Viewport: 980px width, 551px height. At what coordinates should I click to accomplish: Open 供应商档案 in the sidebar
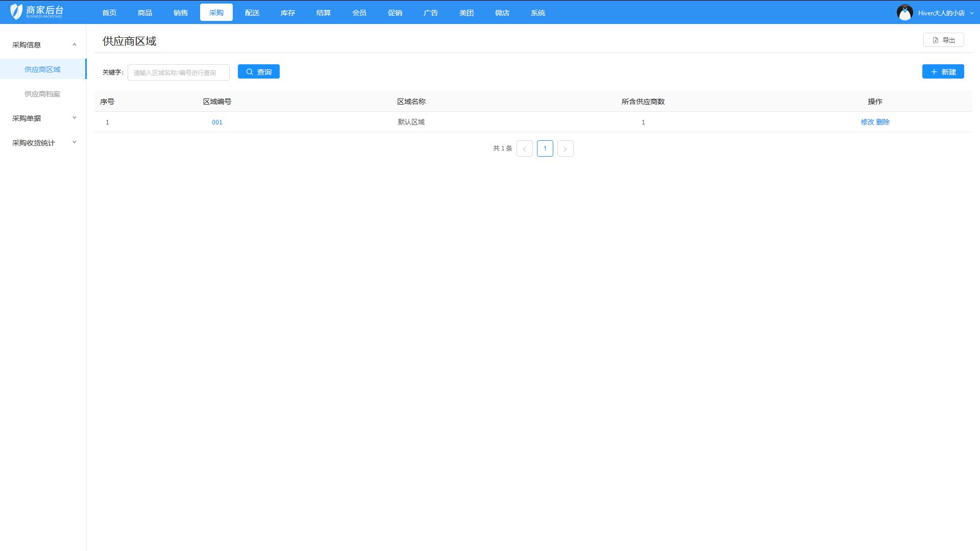(42, 94)
